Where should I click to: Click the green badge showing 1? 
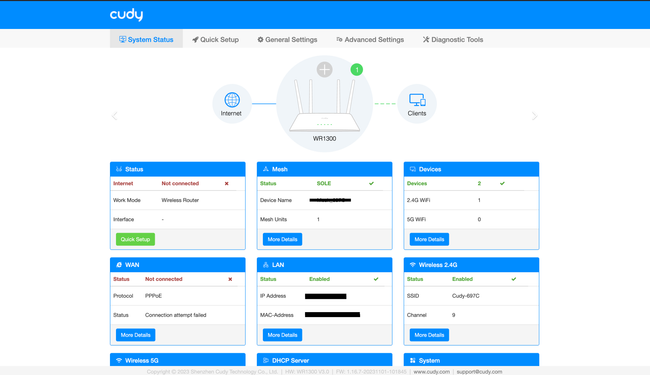tap(357, 70)
